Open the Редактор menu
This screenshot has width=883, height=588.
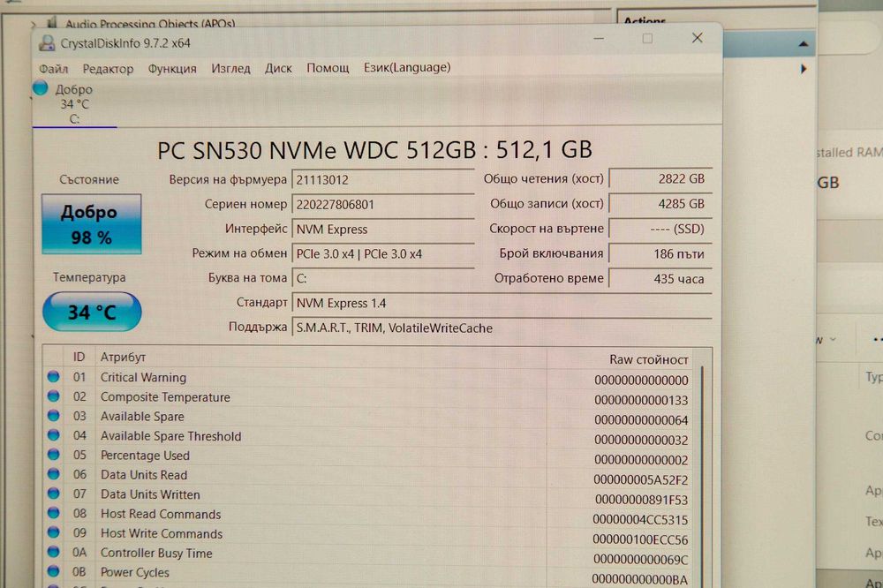click(x=108, y=69)
